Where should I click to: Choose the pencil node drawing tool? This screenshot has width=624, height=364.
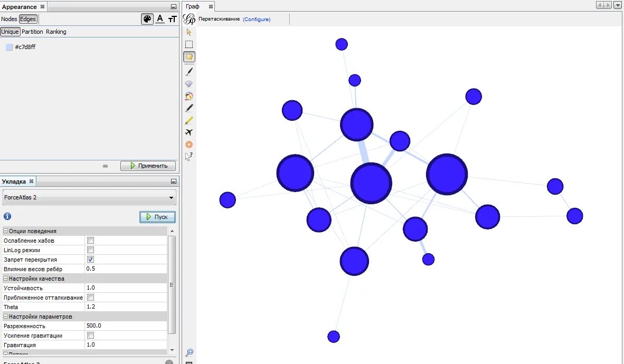click(x=189, y=108)
